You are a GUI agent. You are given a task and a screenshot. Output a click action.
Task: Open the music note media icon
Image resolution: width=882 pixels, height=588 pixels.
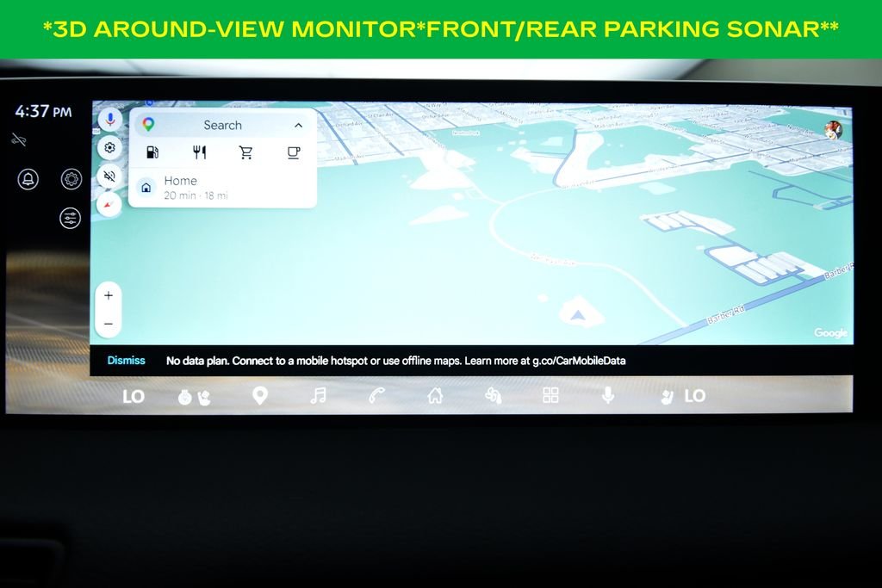tap(319, 396)
